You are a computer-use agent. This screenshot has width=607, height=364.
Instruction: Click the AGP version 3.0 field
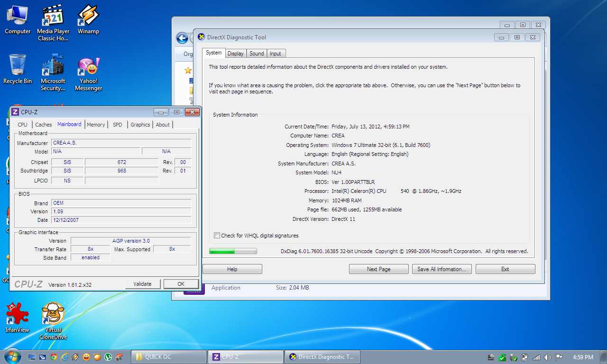point(131,241)
